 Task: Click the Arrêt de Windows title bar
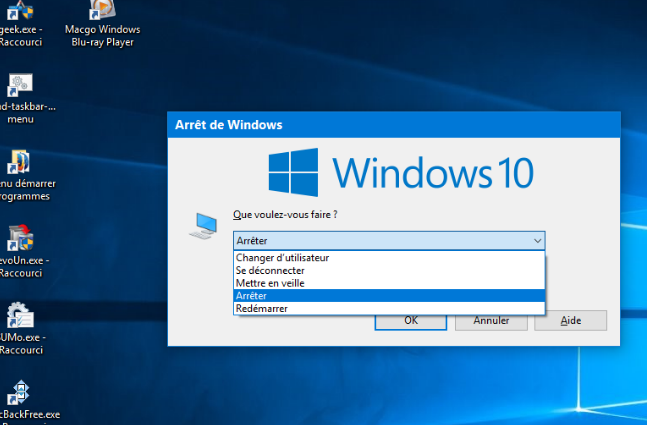pos(394,125)
